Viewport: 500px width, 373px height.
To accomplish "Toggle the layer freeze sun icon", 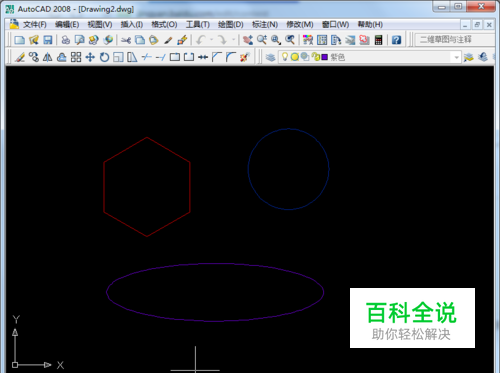I will click(294, 57).
